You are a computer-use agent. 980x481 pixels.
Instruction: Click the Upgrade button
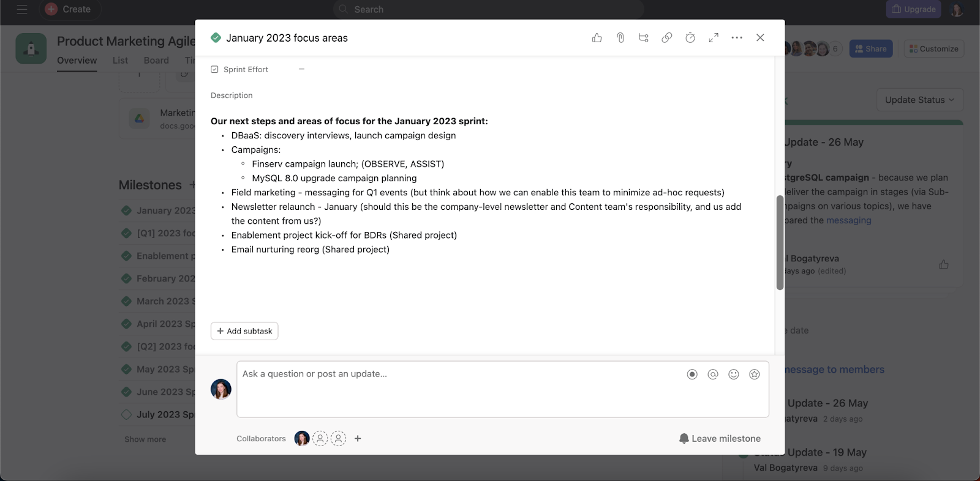(913, 9)
